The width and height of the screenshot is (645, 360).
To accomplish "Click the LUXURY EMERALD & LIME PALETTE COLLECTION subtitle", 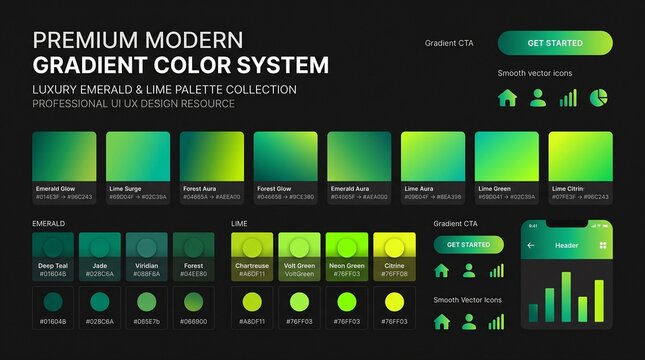I will point(165,90).
